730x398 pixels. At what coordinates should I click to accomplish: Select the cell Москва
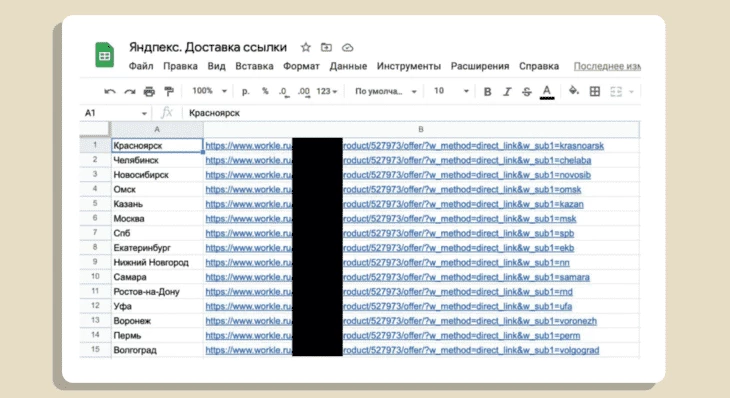coord(157,218)
